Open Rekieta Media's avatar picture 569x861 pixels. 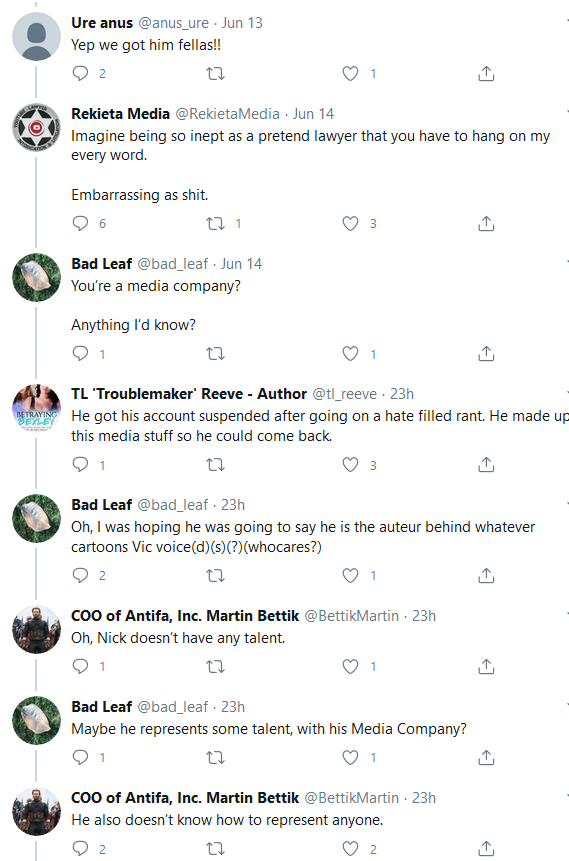(36, 127)
